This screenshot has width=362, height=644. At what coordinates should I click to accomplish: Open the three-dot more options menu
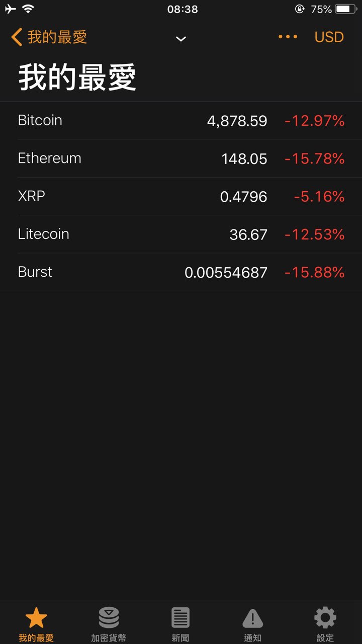point(288,37)
